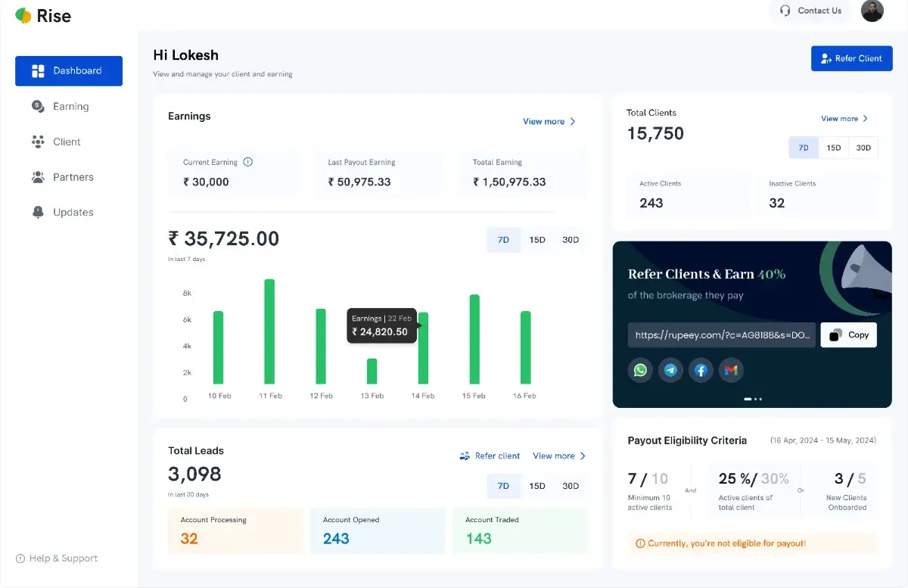Click the Updates bell icon in sidebar
Image resolution: width=908 pixels, height=588 pixels.
tap(38, 213)
